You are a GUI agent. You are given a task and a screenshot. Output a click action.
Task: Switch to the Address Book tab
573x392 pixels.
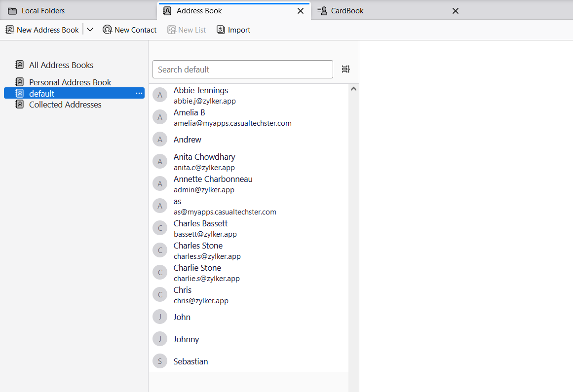(234, 11)
